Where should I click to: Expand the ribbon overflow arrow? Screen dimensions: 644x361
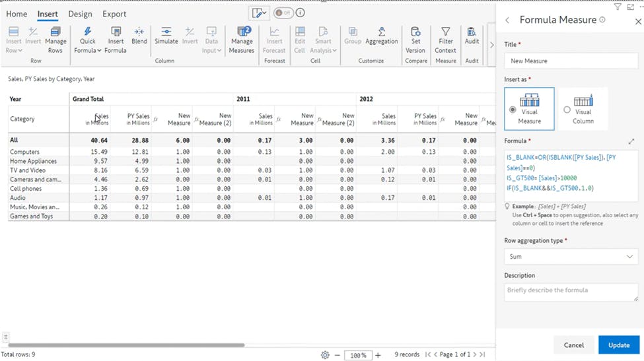[x=491, y=46]
